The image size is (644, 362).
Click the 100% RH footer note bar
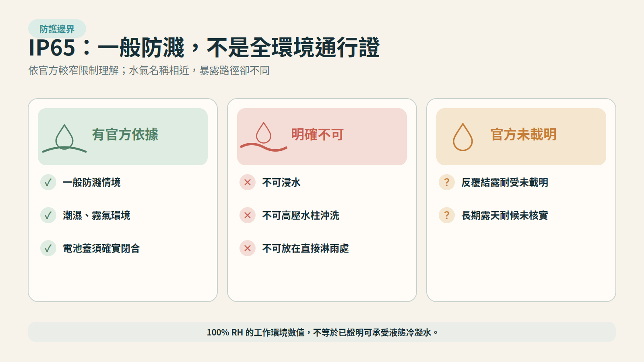tap(322, 332)
